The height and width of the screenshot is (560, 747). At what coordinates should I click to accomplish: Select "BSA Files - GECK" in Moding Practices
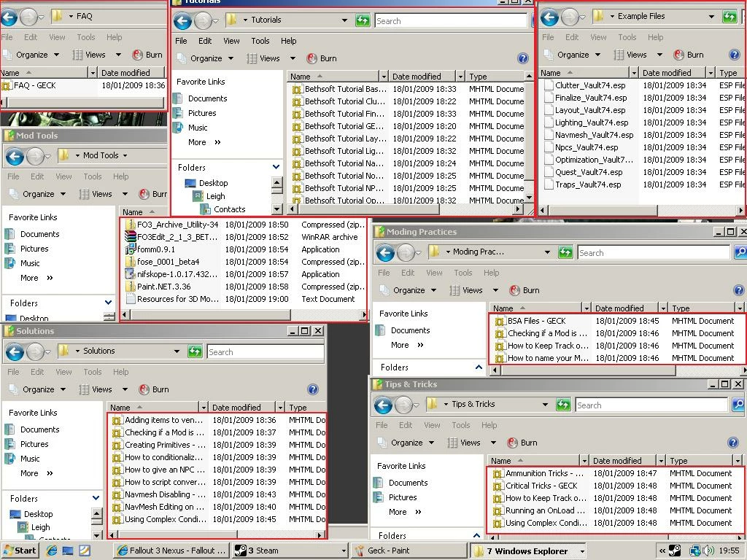pyautogui.click(x=536, y=321)
